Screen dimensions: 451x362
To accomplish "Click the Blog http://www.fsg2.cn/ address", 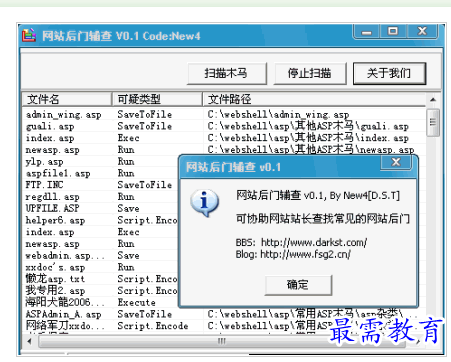I will click(x=305, y=254).
